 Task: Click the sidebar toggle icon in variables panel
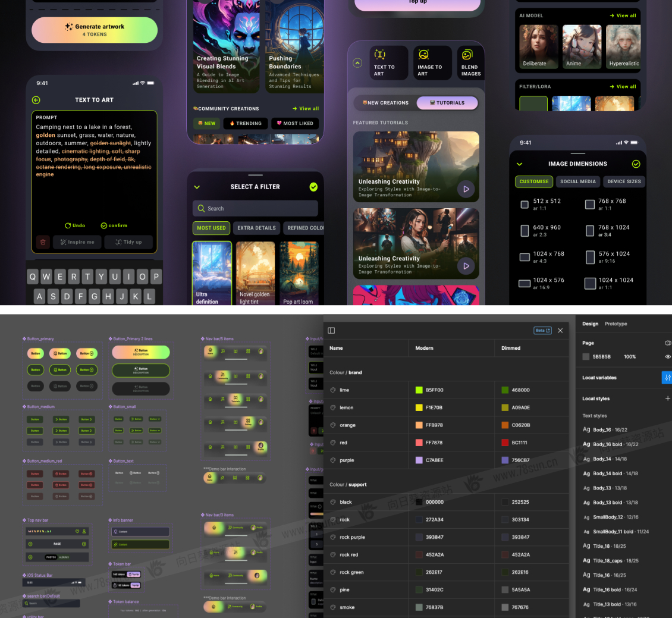point(331,331)
